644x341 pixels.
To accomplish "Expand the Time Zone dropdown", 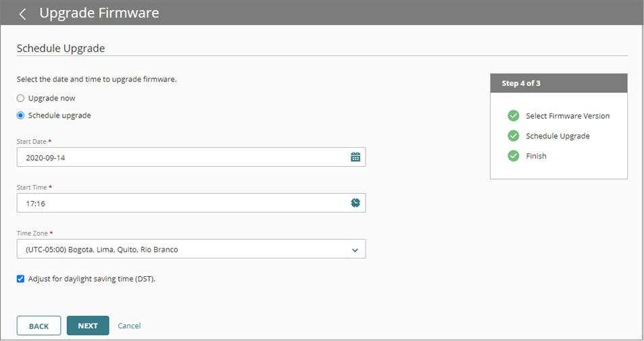I will point(191,249).
